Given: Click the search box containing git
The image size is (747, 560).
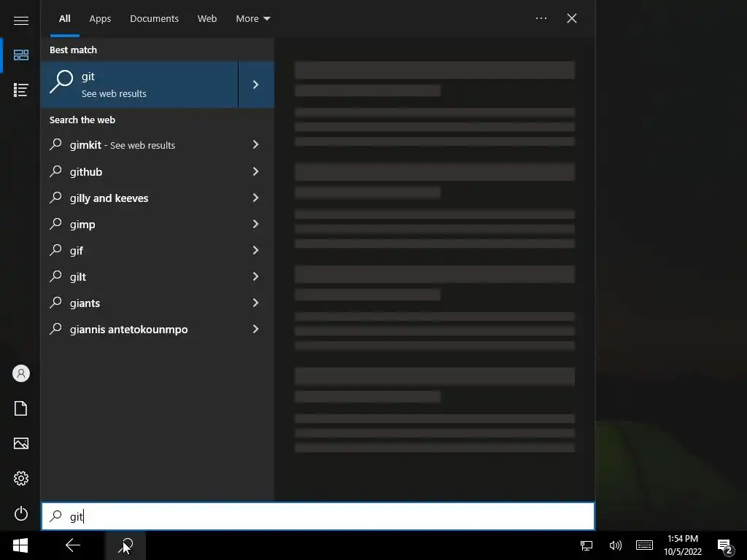Looking at the screenshot, I should point(318,516).
